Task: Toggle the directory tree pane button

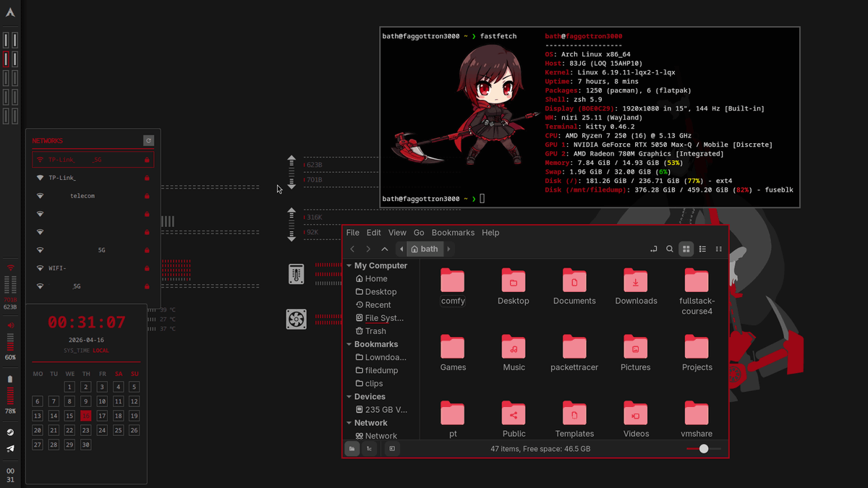Action: click(370, 448)
